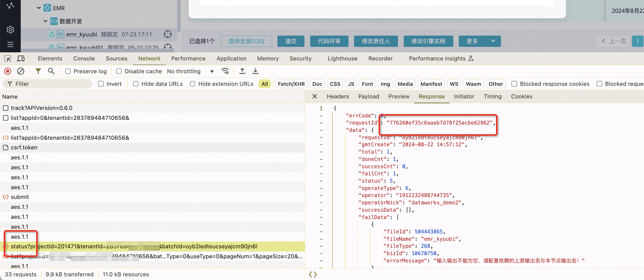Select the status?projectId request row
The image size is (644, 280).
pyautogui.click(x=152, y=246)
